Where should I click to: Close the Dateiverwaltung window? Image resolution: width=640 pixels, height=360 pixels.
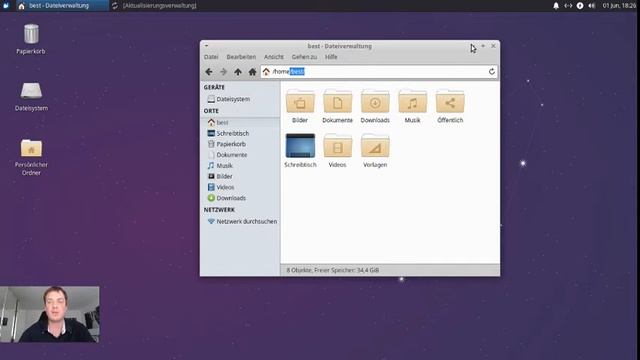[493, 46]
